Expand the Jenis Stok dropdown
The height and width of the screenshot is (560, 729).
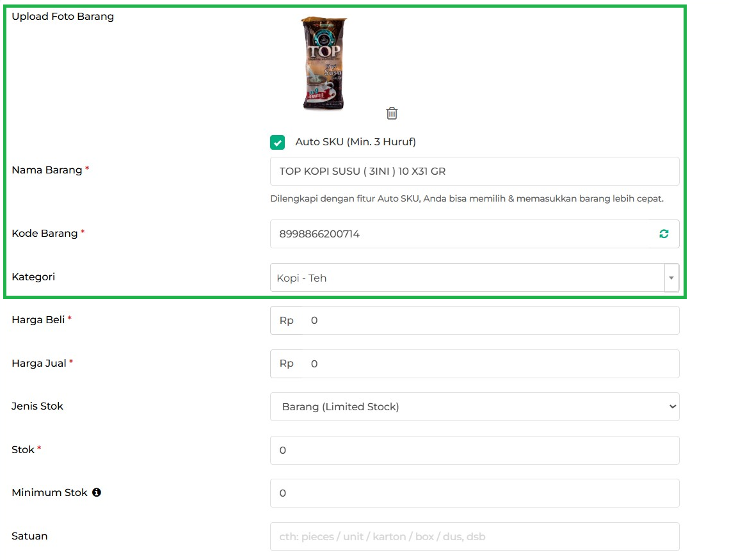[474, 406]
